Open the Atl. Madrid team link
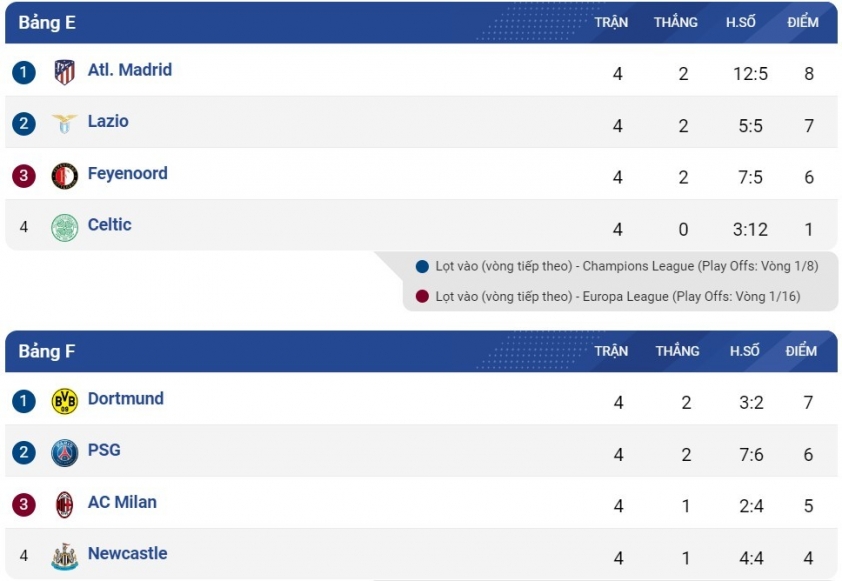The height and width of the screenshot is (581, 842). [130, 70]
